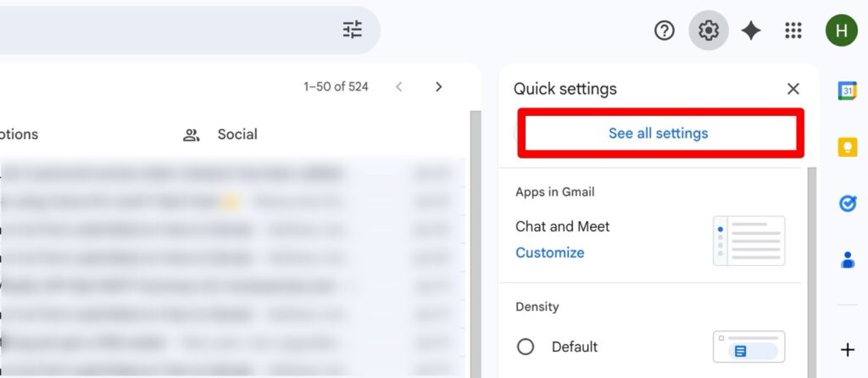
Task: Open Google Keep side panel icon
Action: (x=847, y=147)
